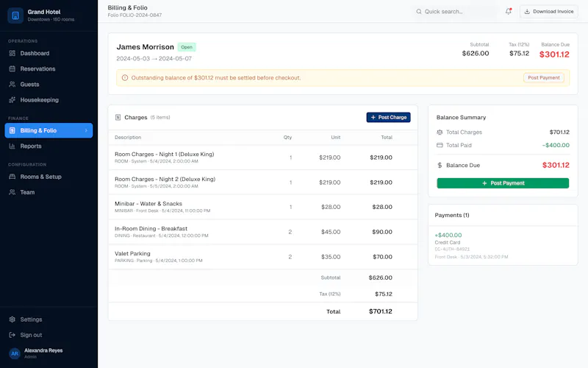
Task: Click the +$400.00 payment entry
Action: click(503, 246)
